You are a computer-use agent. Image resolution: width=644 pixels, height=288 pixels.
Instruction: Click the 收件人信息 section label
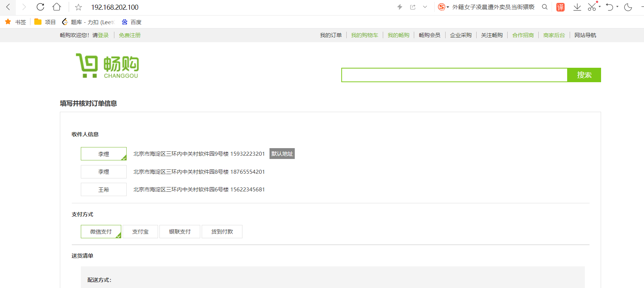85,134
